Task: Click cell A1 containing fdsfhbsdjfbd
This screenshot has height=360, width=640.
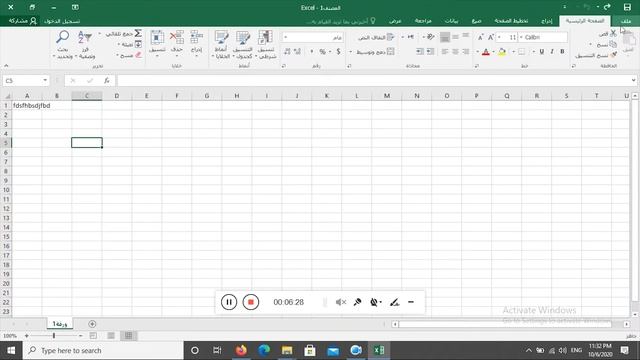Action: point(27,105)
